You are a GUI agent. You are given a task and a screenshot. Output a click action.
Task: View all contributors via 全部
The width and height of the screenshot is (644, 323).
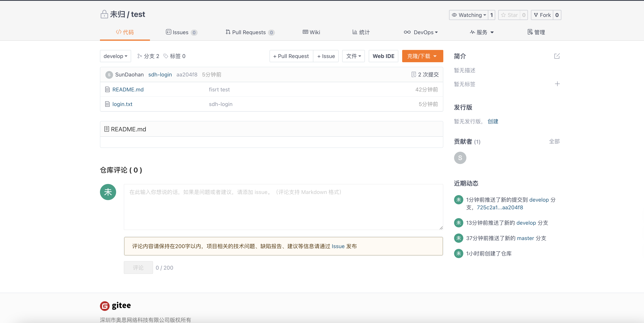[x=554, y=142]
